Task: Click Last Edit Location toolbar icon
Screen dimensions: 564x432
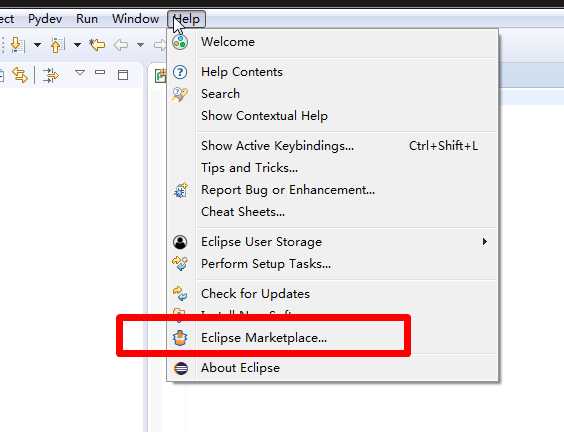Action: 97,45
